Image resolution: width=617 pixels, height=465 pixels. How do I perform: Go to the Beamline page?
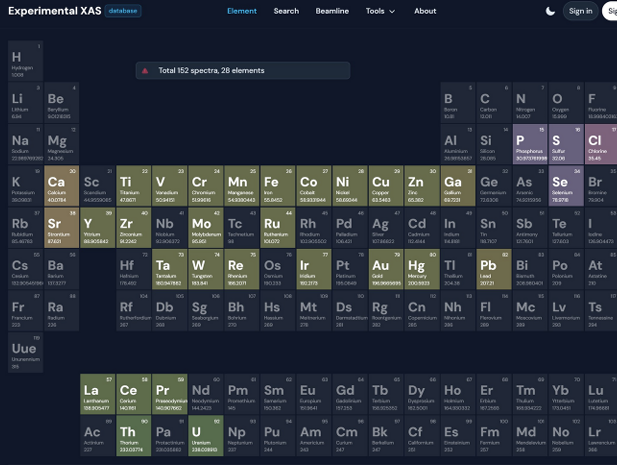(332, 11)
